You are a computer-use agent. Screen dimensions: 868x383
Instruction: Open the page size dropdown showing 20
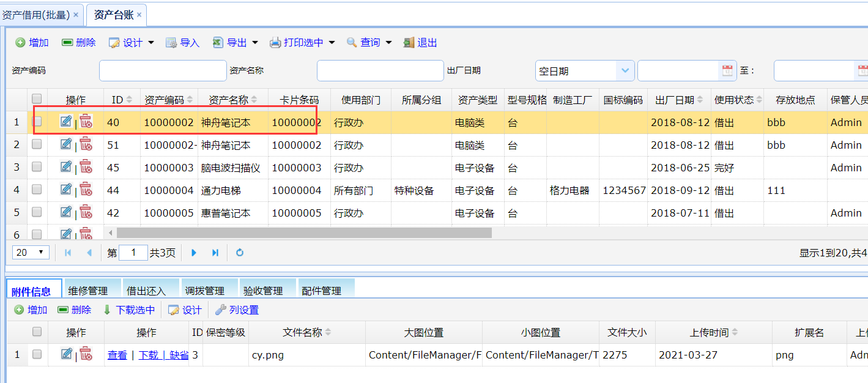click(32, 252)
